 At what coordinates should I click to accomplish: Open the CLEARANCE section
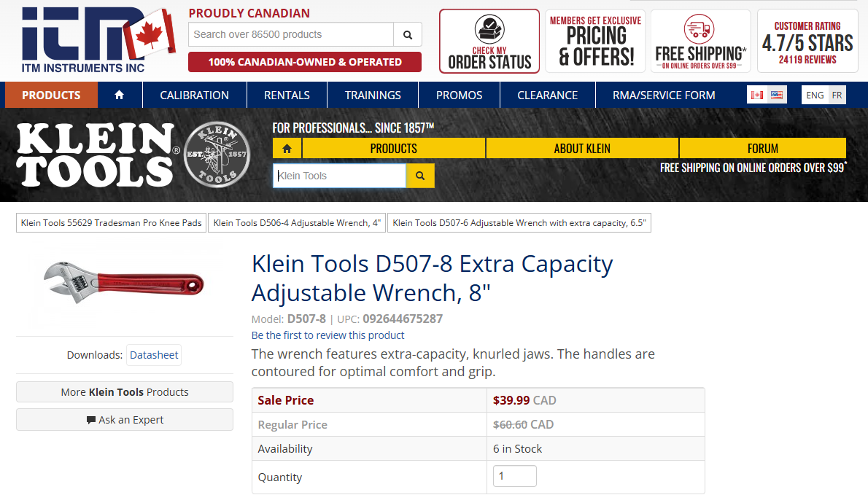pos(547,94)
